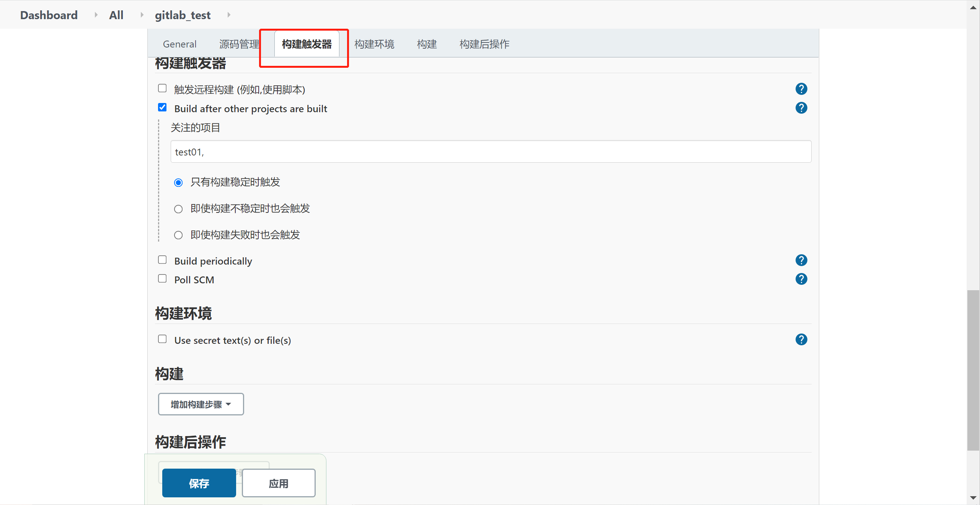The height and width of the screenshot is (505, 980).
Task: Open help for Use secret text(s) or file(s)
Action: 801,340
